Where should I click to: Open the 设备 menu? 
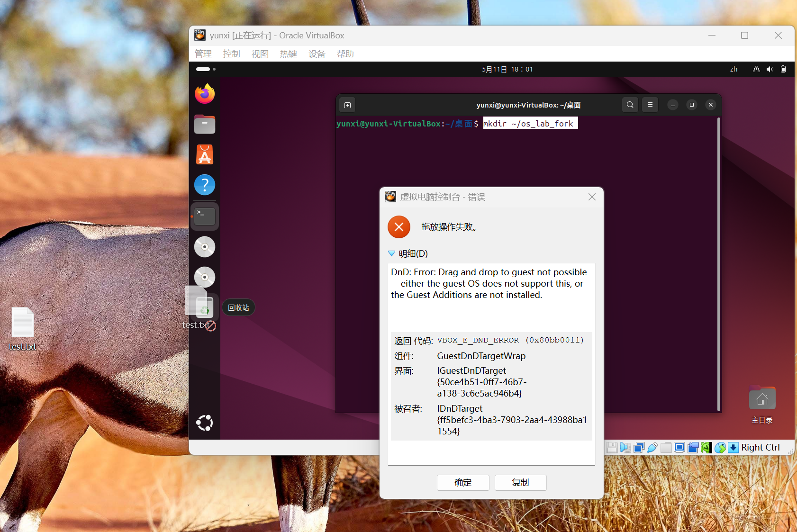317,54
